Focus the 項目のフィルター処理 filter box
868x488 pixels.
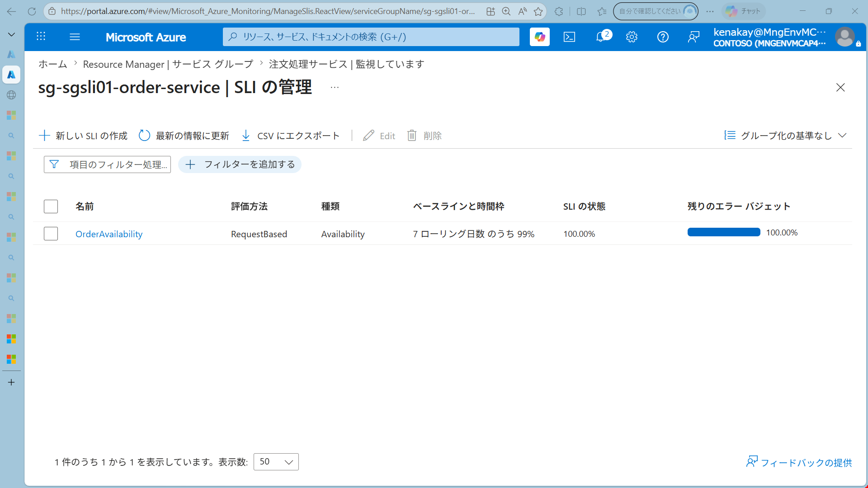point(107,164)
